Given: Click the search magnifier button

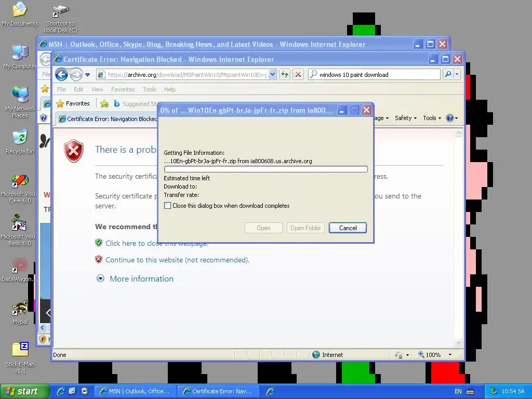Looking at the screenshot, I should (448, 74).
